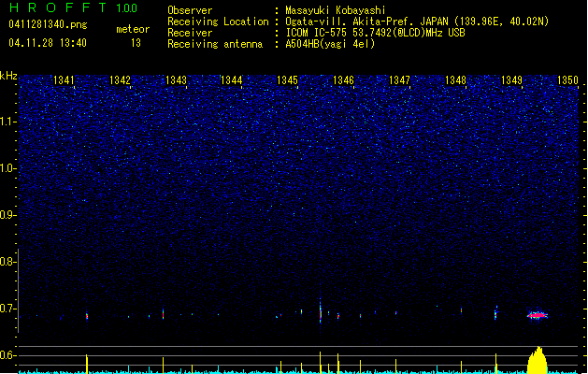Click the meteor count value 13
Screen dimensions: 588x374
[136, 43]
